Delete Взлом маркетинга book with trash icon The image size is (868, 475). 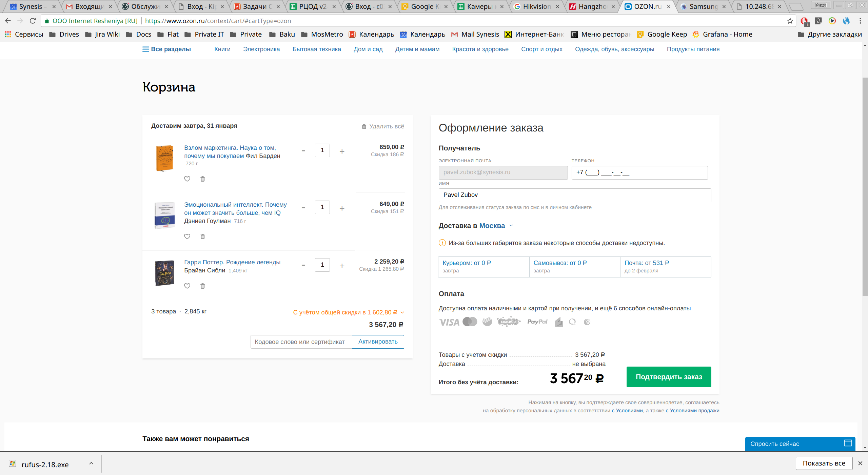click(x=202, y=179)
